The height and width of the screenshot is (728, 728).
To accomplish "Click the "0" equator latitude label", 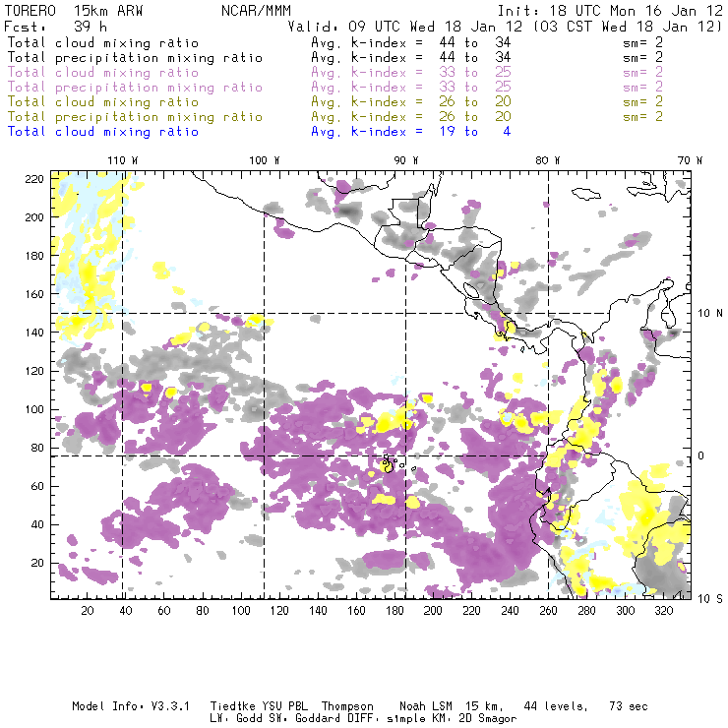I will pyautogui.click(x=701, y=455).
